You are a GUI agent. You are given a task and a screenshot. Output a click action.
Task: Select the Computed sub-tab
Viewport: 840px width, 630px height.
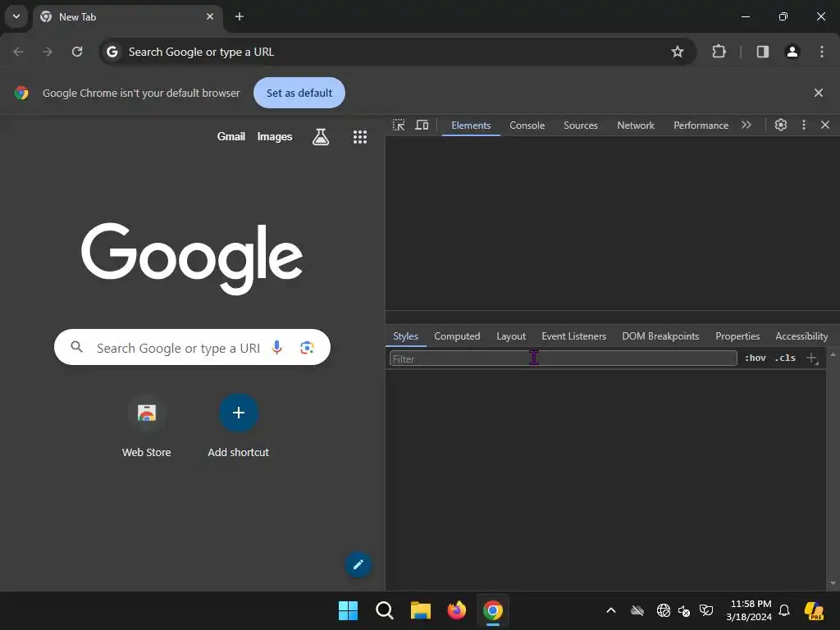click(x=457, y=336)
